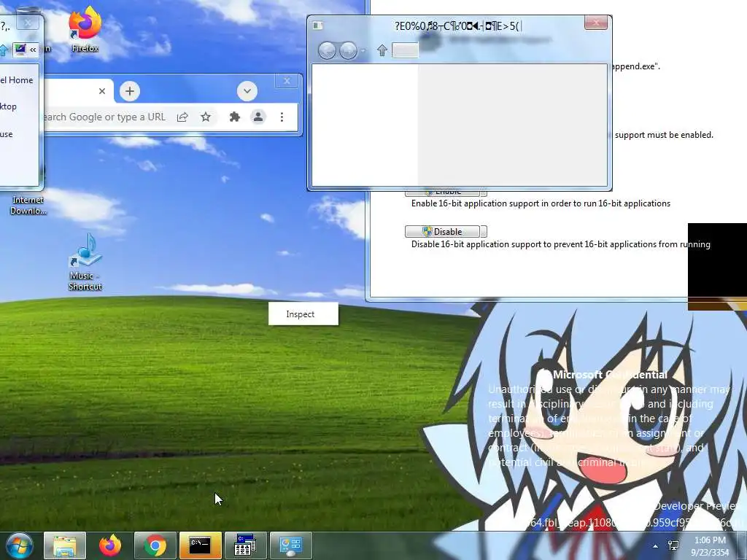Select the Internet Download desktop icon label
This screenshot has width=747, height=560.
(x=28, y=205)
